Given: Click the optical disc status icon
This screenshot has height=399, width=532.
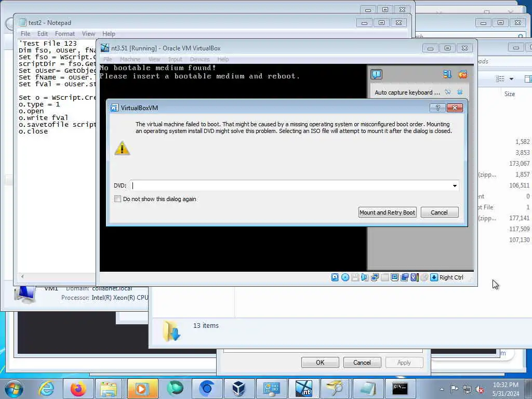Looking at the screenshot, I should (345, 277).
